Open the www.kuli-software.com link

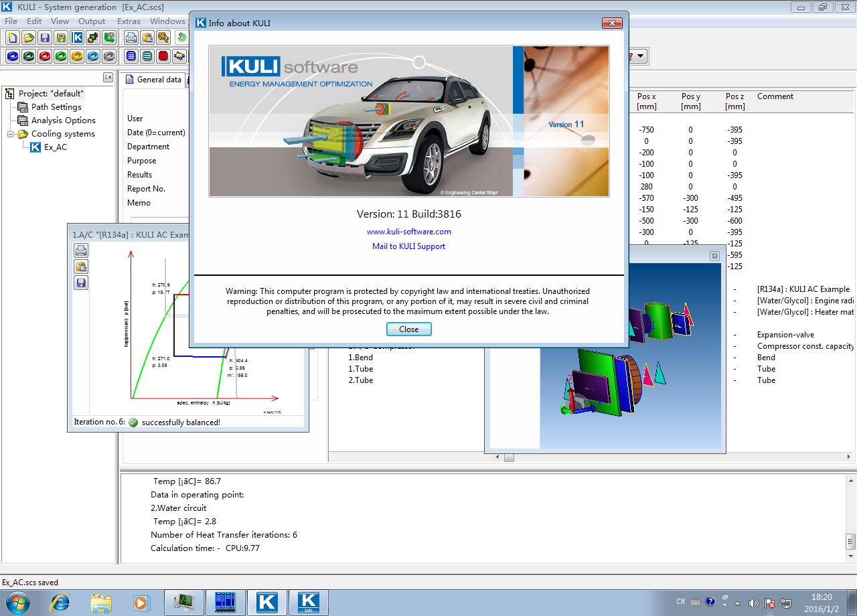tap(409, 232)
